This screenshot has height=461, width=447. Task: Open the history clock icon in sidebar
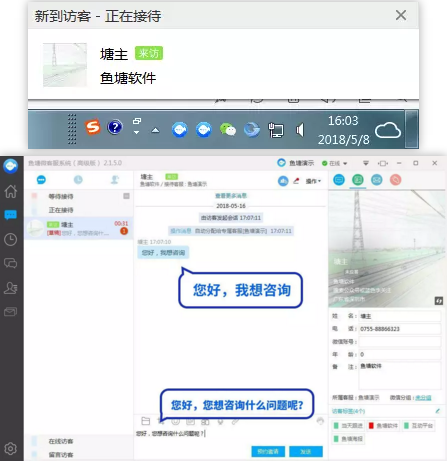coord(10,239)
